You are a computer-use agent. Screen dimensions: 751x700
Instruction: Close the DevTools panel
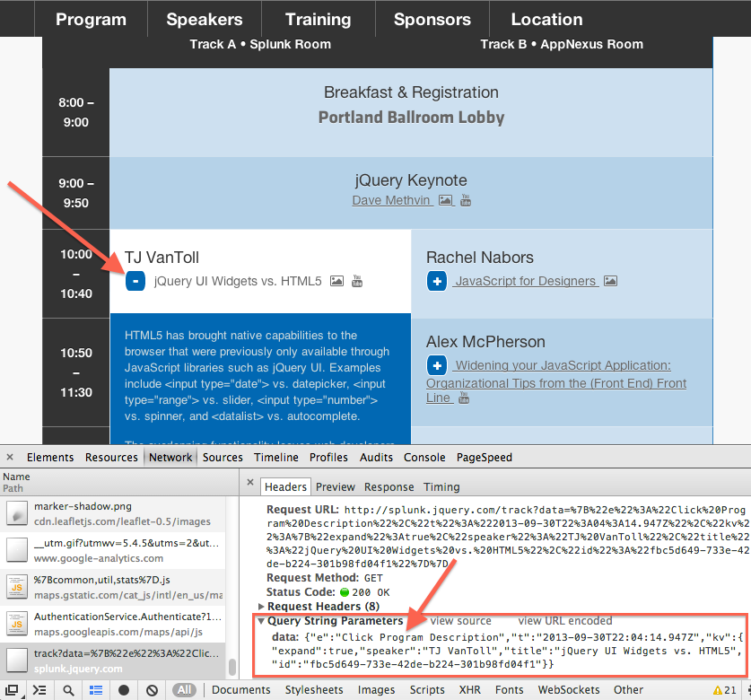point(10,457)
